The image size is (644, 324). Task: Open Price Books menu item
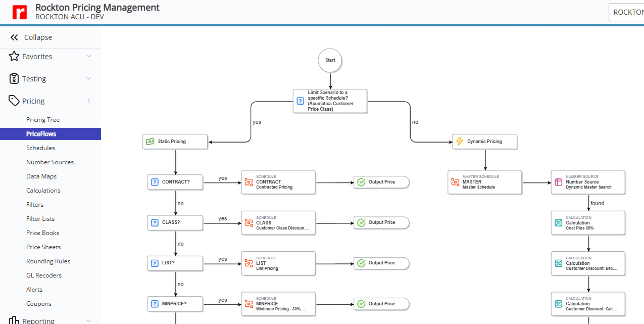(43, 233)
